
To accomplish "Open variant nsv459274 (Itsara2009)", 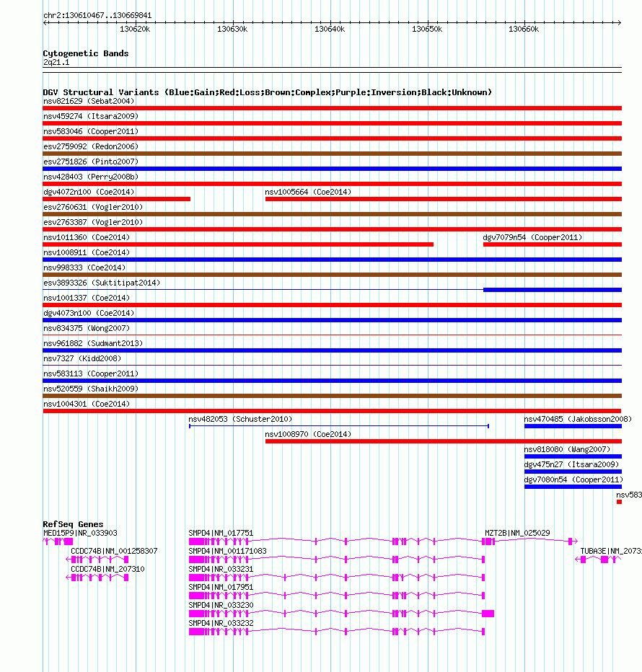I will pos(333,123).
